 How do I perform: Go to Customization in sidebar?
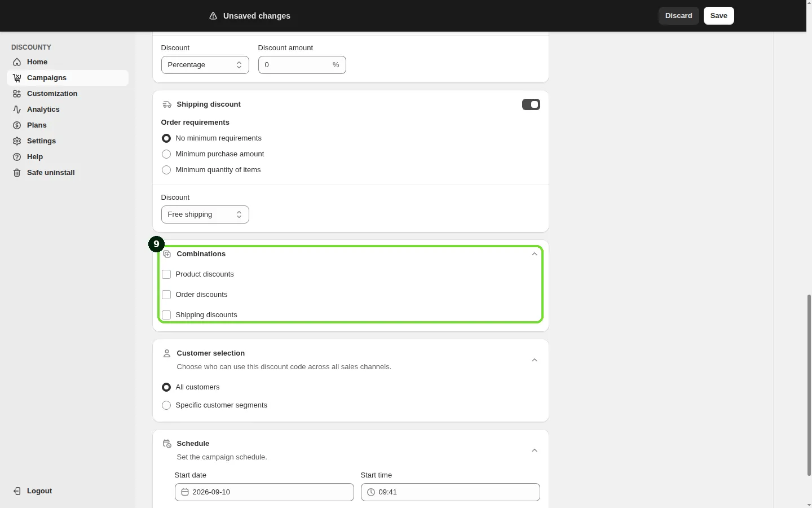68,94
